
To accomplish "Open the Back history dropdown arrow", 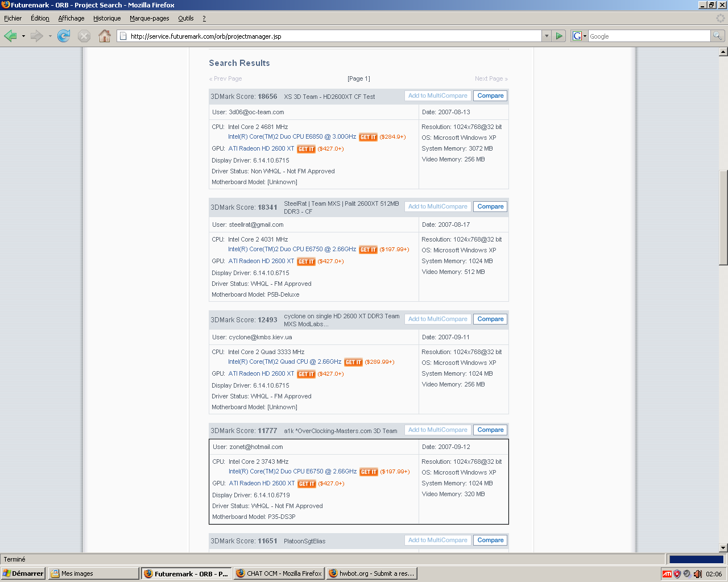I will point(23,36).
